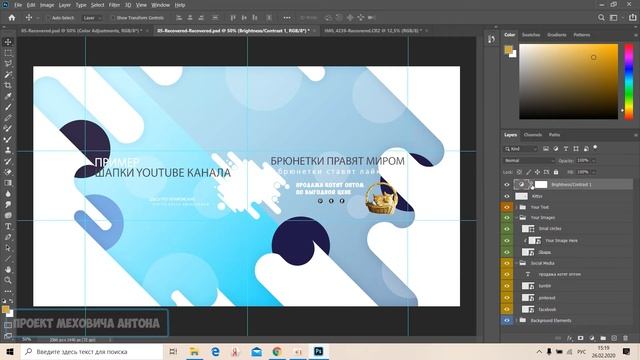Pick a color in the color field
This screenshot has width=640, height=360.
pyautogui.click(x=569, y=82)
